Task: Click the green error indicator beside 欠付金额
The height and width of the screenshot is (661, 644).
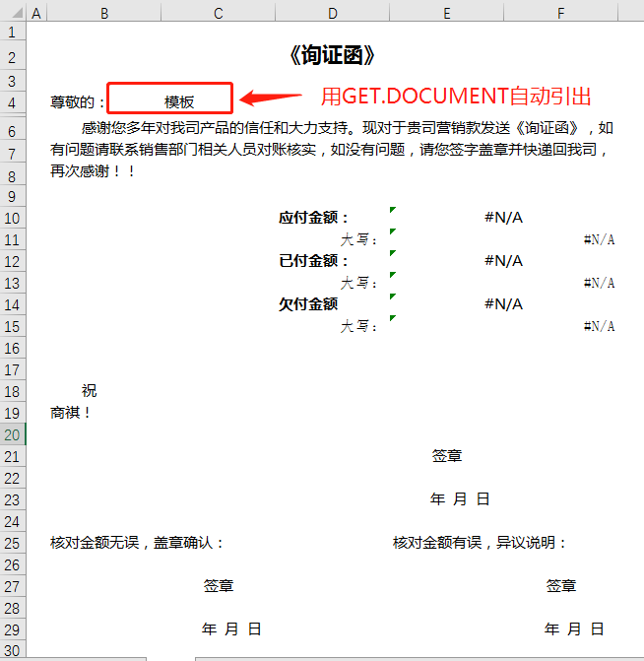Action: pos(393,297)
